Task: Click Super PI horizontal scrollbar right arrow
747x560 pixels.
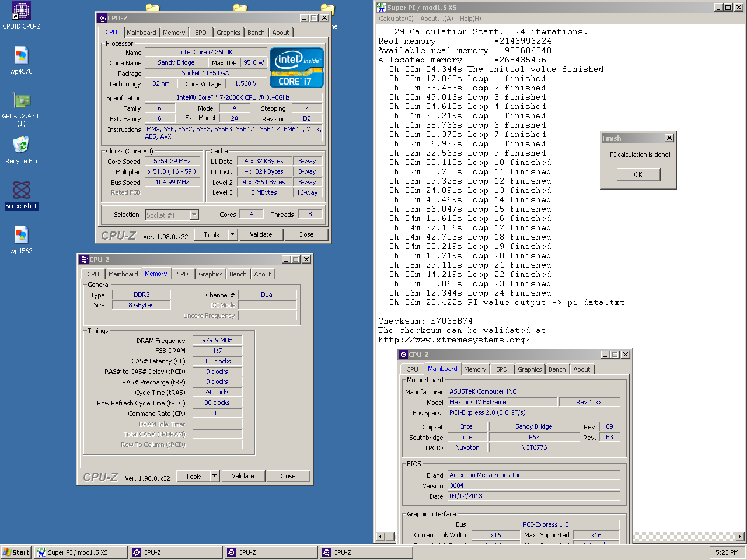Action: pyautogui.click(x=740, y=537)
